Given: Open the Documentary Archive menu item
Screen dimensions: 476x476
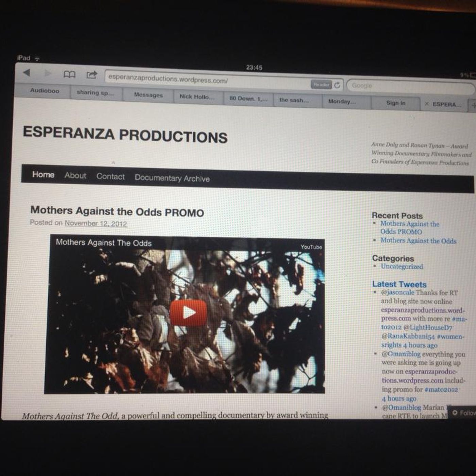Looking at the screenshot, I should (172, 178).
